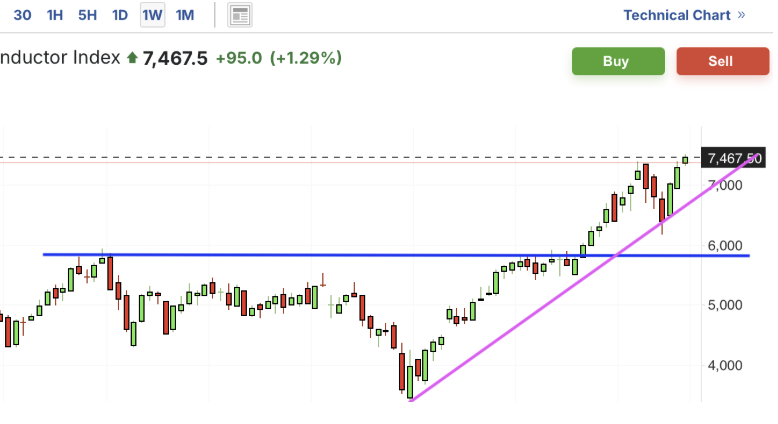The height and width of the screenshot is (424, 778).
Task: Click the 4,000 price axis label
Action: pos(726,365)
